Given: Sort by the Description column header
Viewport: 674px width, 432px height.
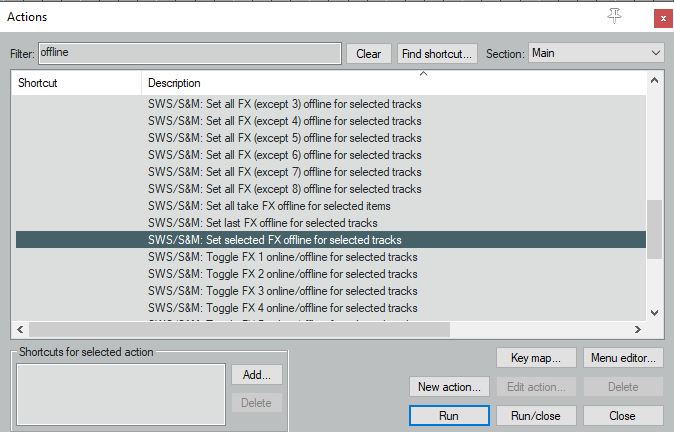Looking at the screenshot, I should click(393, 83).
